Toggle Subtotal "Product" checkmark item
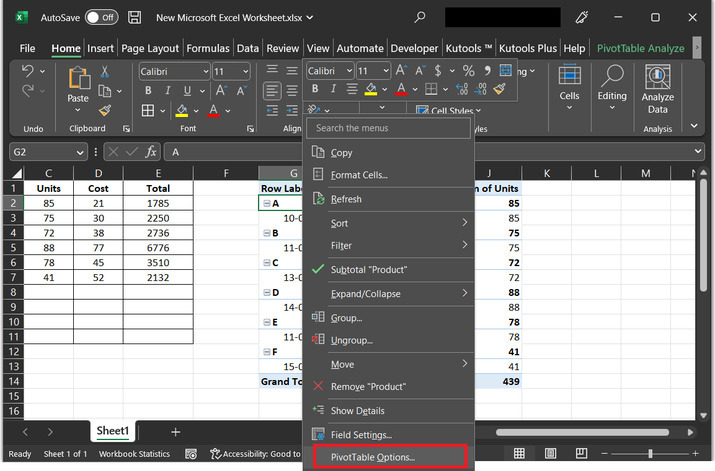The image size is (715, 471). click(x=369, y=270)
